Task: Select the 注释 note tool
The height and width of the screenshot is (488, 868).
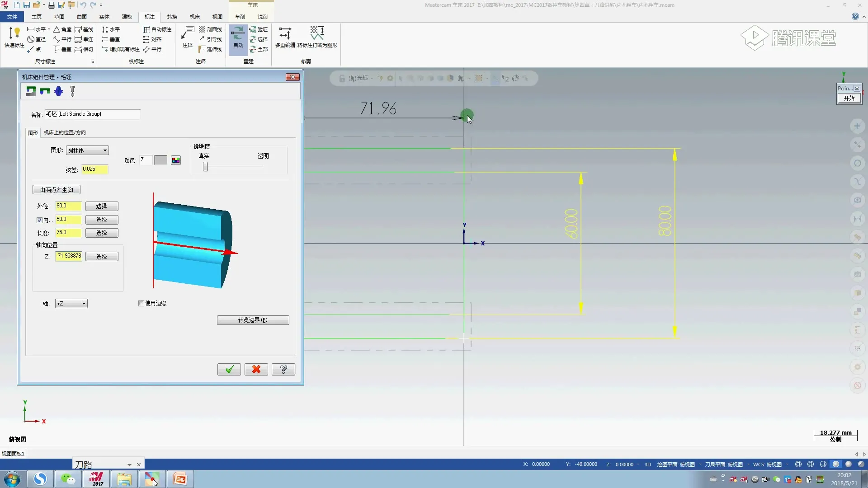Action: (x=188, y=37)
